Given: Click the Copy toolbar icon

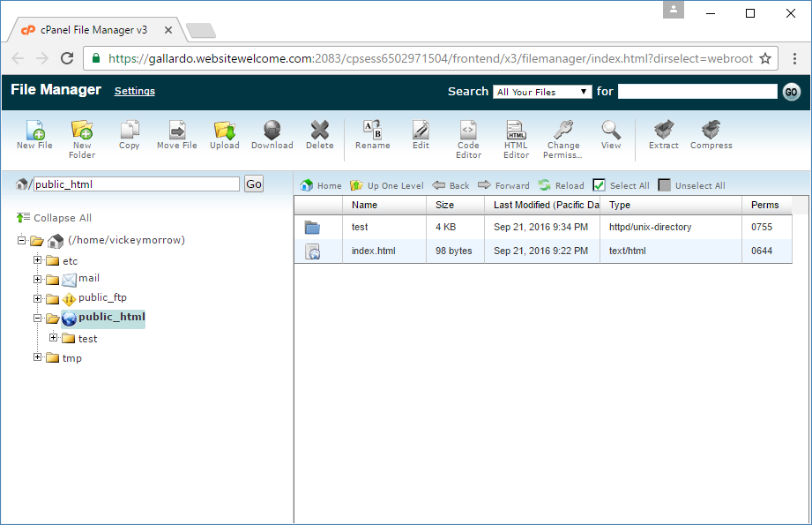Looking at the screenshot, I should [130, 130].
